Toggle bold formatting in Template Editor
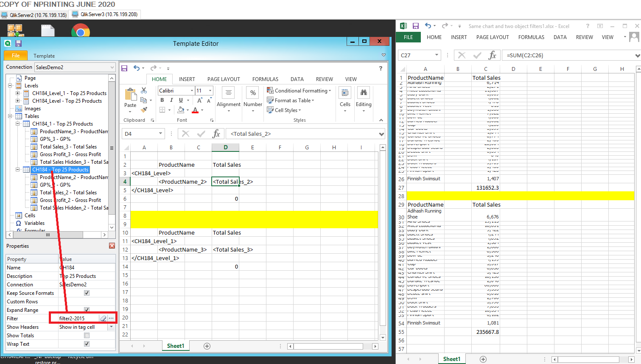641x364 pixels. (x=162, y=100)
